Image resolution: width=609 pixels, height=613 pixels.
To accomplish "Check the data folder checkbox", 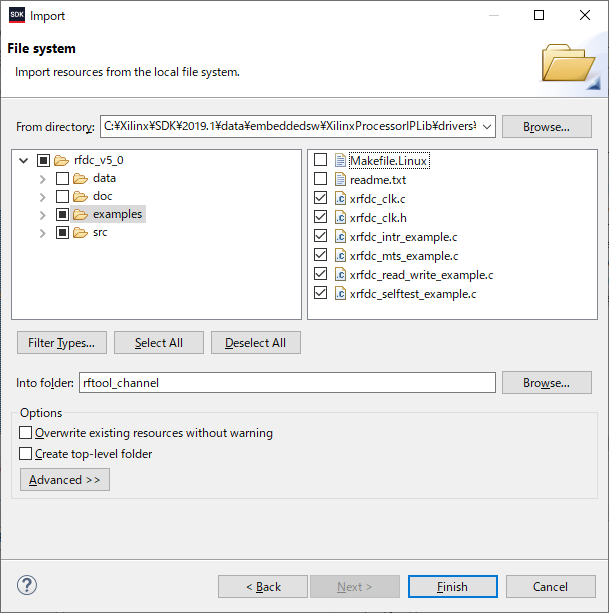I will 63,178.
